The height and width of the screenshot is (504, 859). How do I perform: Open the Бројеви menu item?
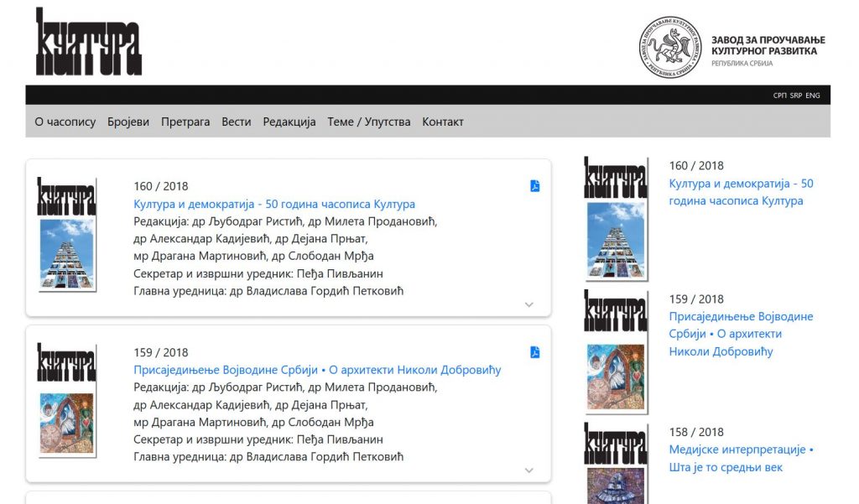pyautogui.click(x=128, y=122)
